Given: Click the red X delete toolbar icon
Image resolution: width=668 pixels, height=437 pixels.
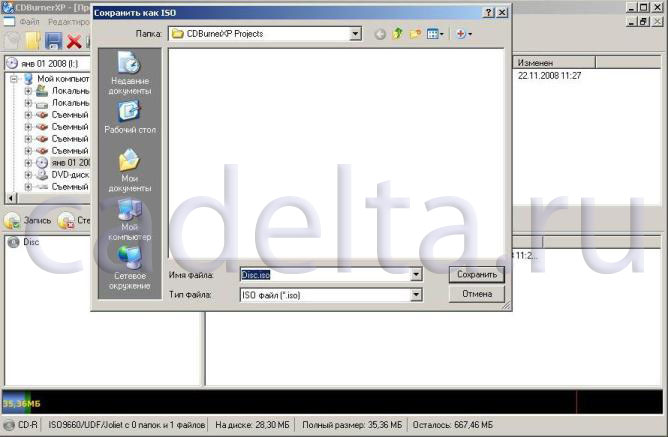Looking at the screenshot, I should point(73,41).
